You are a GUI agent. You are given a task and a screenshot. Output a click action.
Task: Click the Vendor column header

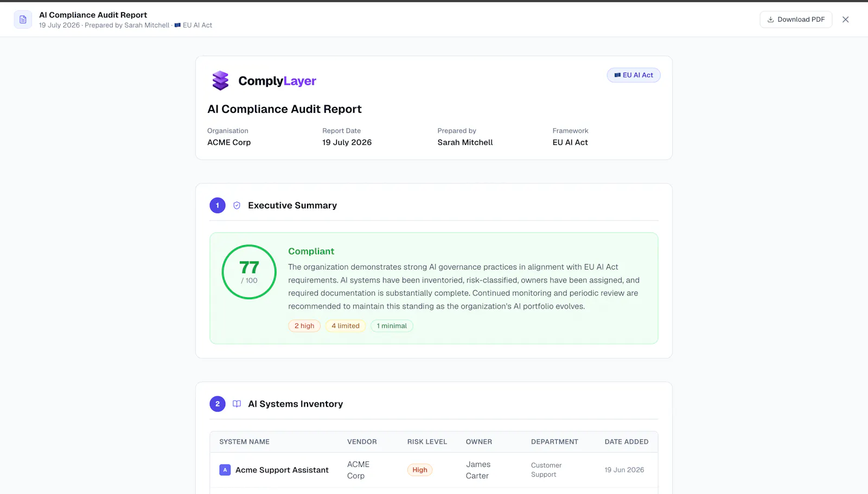[x=362, y=442]
